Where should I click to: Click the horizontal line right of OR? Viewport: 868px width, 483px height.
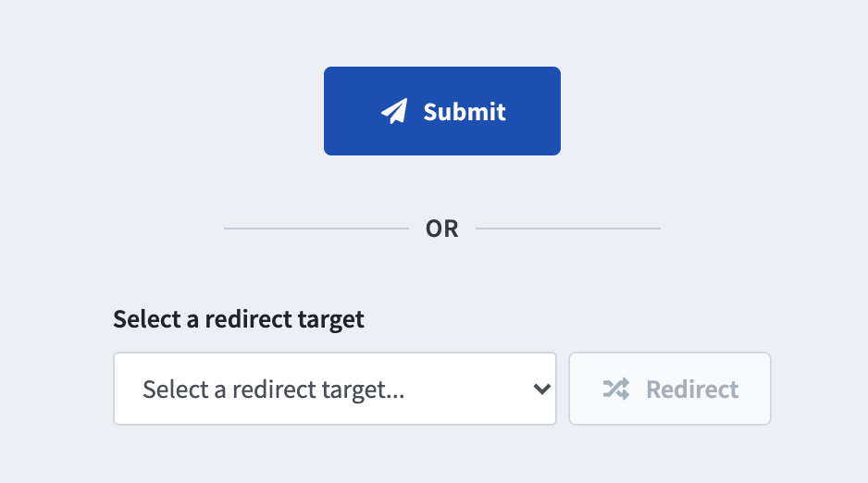(568, 229)
